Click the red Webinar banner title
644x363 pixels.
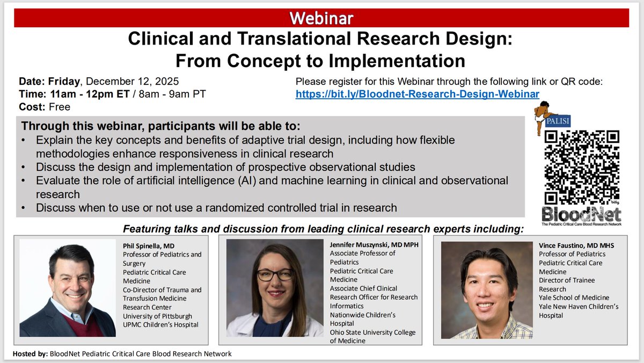pyautogui.click(x=321, y=18)
